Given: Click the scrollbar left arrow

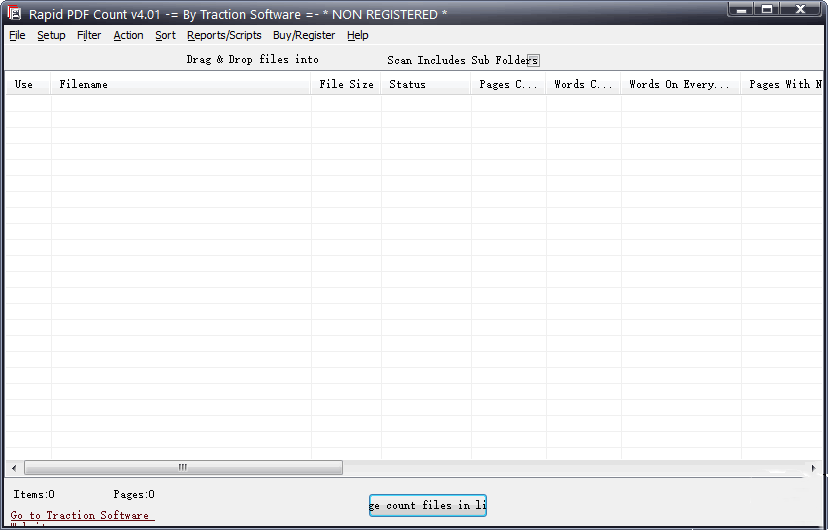Looking at the screenshot, I should coord(14,468).
